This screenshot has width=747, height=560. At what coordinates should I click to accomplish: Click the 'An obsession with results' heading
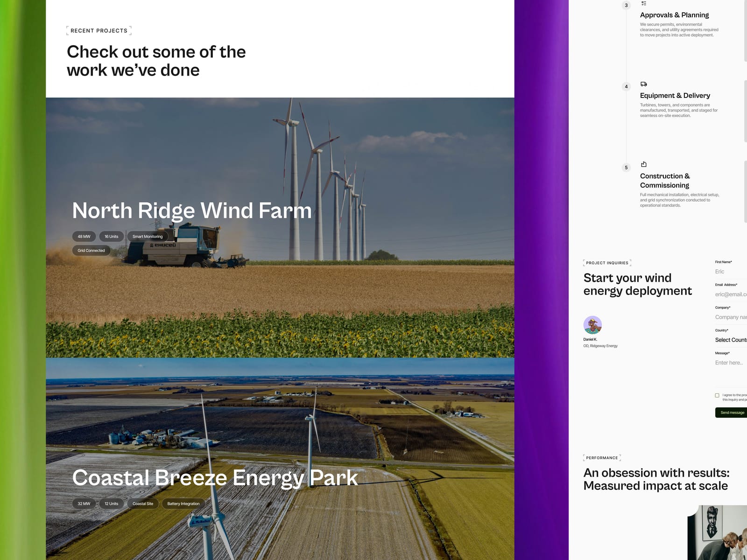(656, 479)
